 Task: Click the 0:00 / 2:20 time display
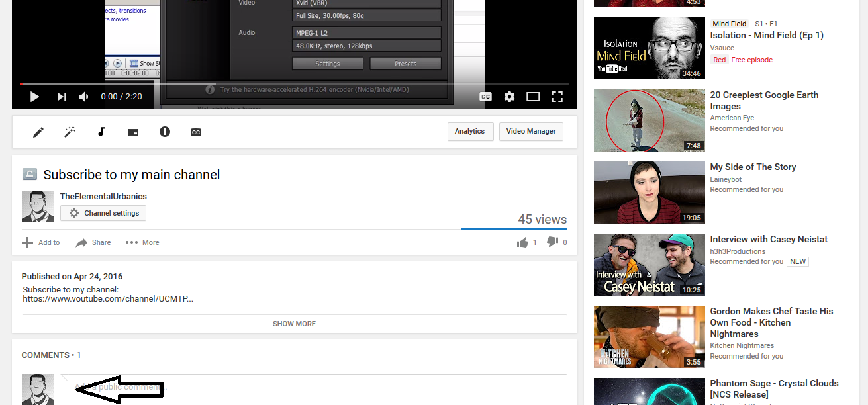[121, 97]
